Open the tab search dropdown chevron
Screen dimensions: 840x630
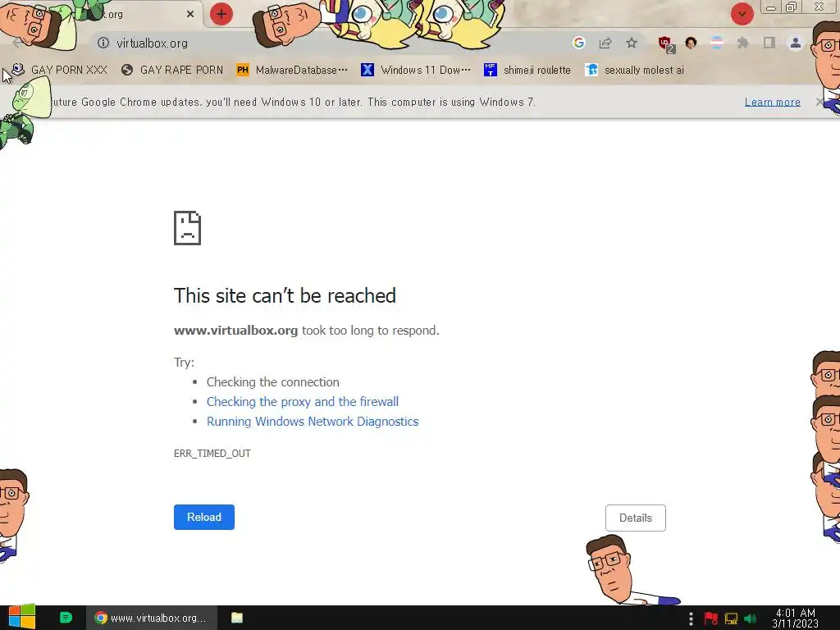point(742,14)
